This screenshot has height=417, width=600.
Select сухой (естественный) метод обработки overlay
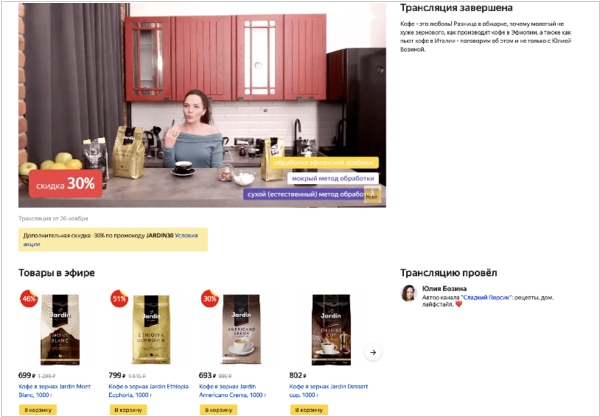pyautogui.click(x=306, y=194)
